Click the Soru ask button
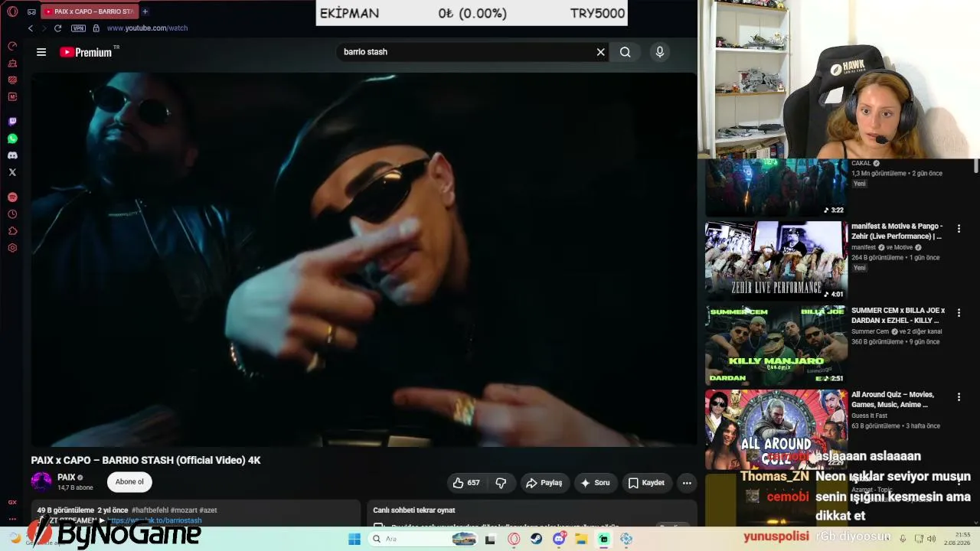The width and height of the screenshot is (980, 551). click(596, 483)
